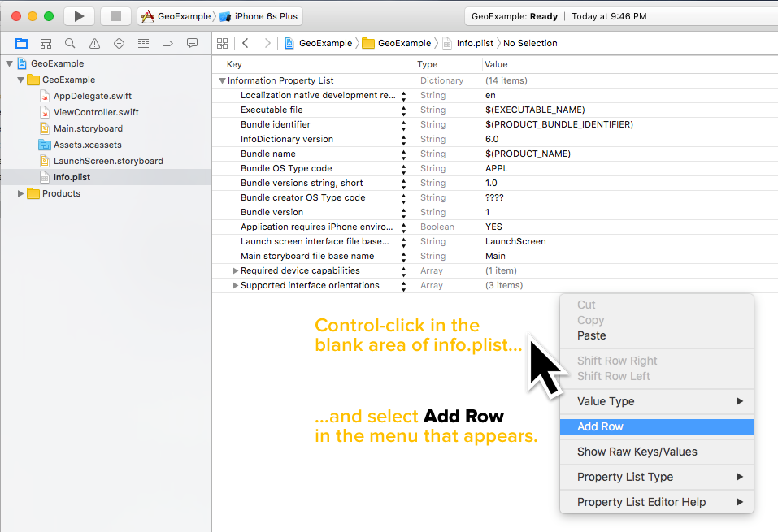Run the app with the Play button

tap(80, 16)
